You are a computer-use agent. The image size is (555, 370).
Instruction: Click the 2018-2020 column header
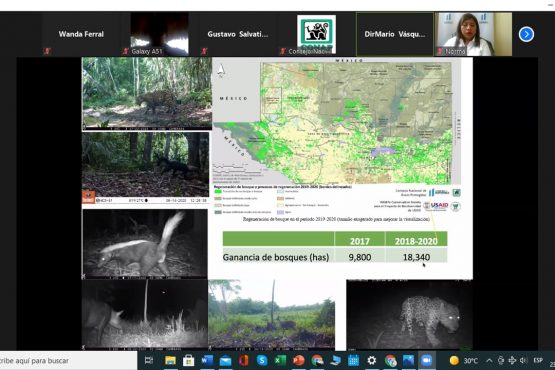[x=416, y=241]
